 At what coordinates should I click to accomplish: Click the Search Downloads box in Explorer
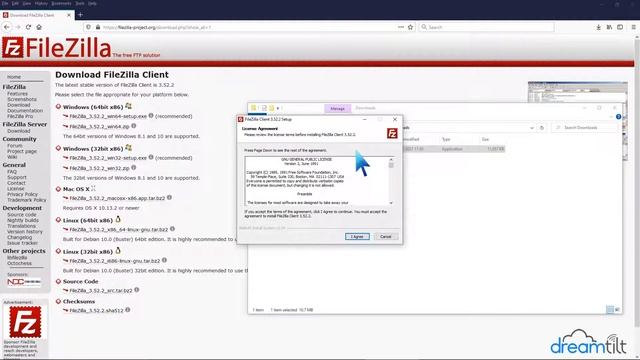coord(584,128)
